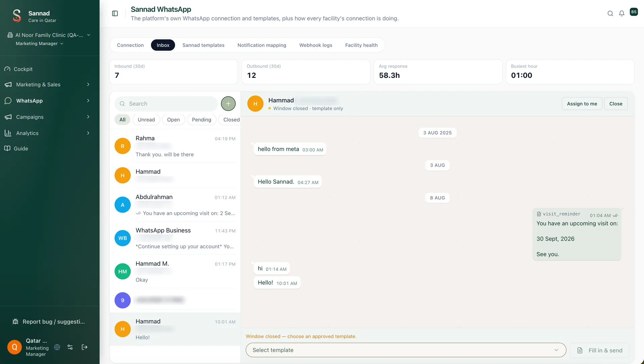The width and height of the screenshot is (644, 364).
Task: Click the 85 score badge
Action: 634,12
